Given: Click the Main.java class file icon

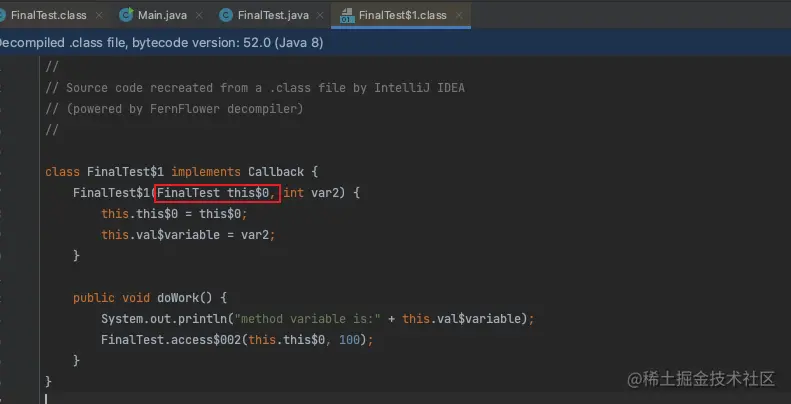Looking at the screenshot, I should point(126,15).
